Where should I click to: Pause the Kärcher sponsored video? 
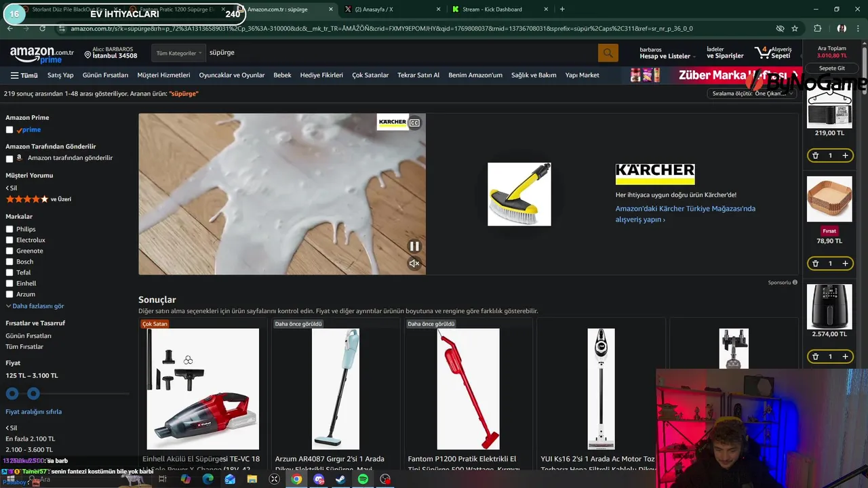click(414, 246)
